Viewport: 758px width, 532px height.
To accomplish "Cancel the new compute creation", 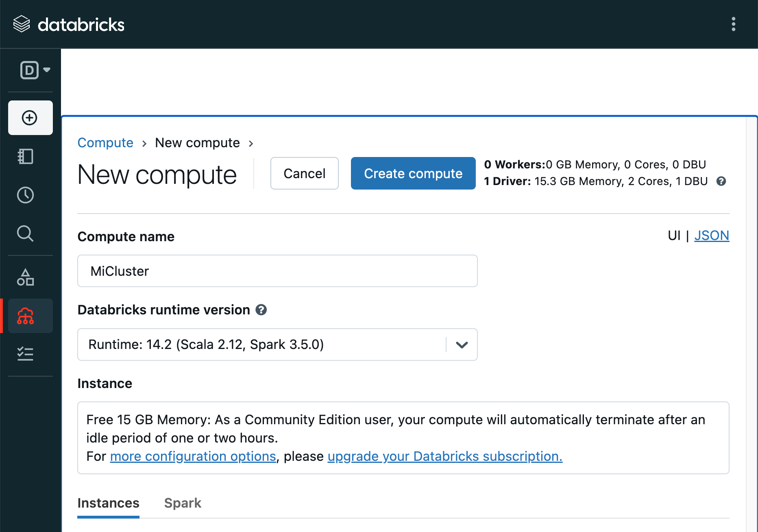I will [x=305, y=173].
